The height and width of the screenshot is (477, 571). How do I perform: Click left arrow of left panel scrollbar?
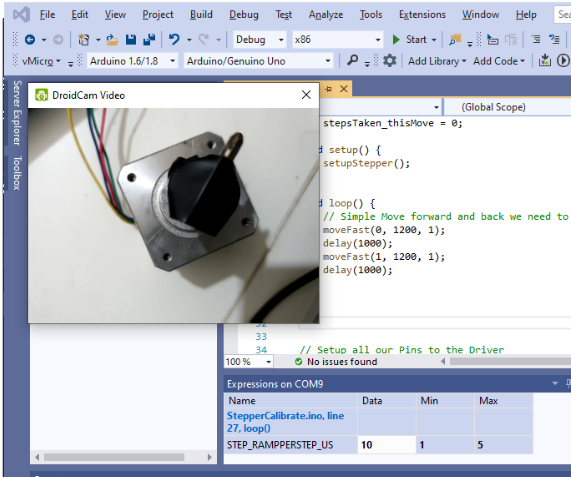coord(37,457)
